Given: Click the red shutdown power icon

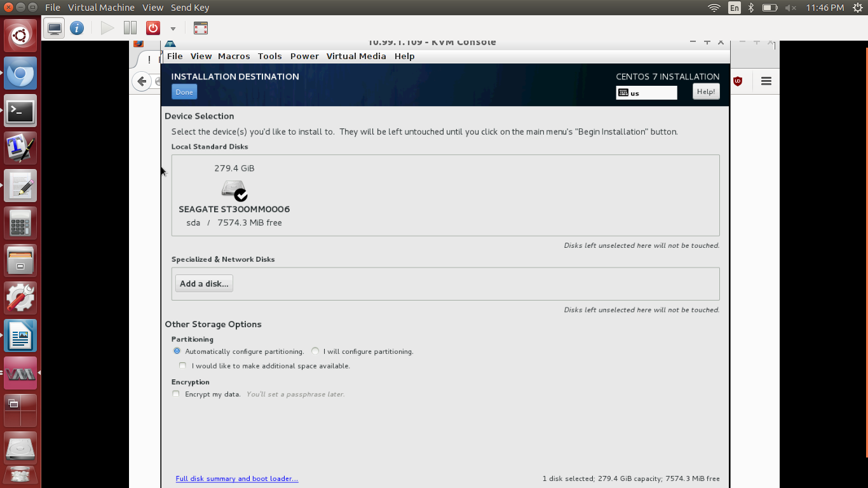Looking at the screenshot, I should [x=153, y=28].
